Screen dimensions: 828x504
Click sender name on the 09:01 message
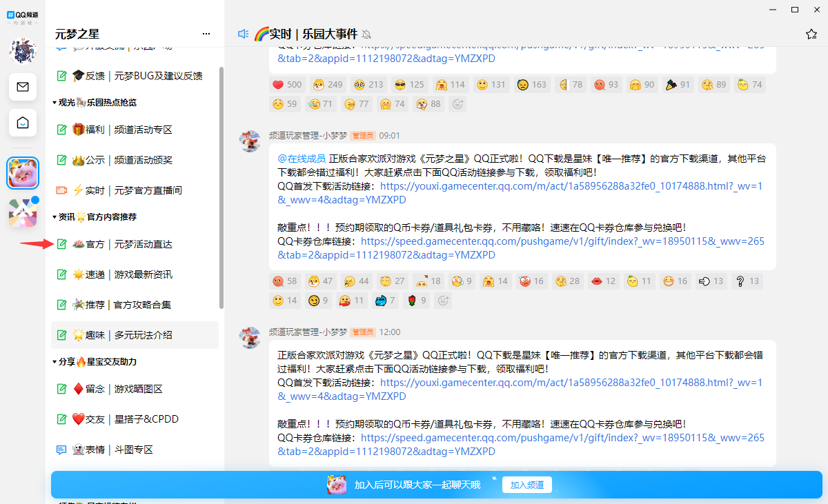[308, 136]
